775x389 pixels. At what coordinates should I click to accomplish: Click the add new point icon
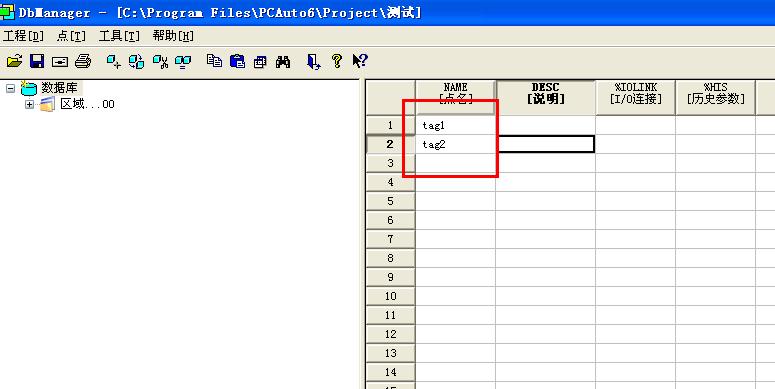(x=114, y=61)
